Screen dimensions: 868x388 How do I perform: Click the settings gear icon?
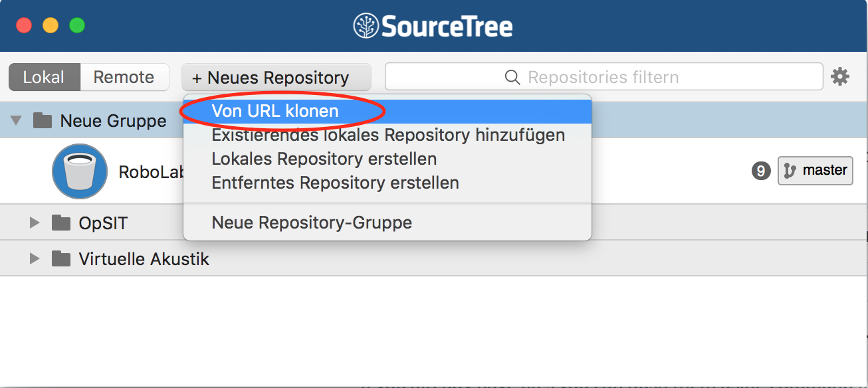pos(840,77)
